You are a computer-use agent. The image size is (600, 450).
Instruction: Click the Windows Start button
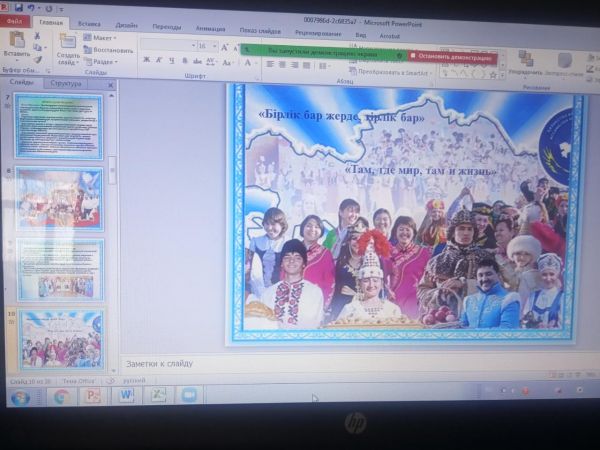pyautogui.click(x=19, y=397)
